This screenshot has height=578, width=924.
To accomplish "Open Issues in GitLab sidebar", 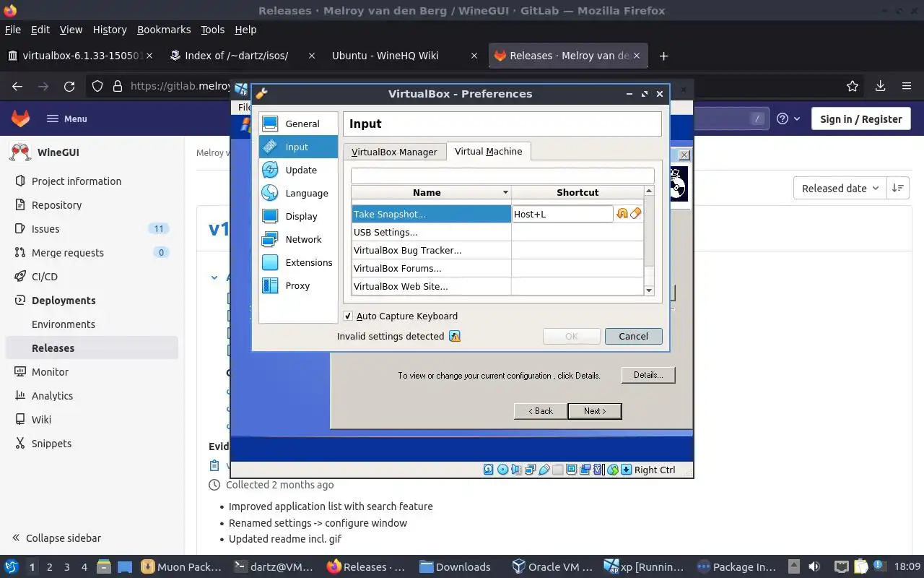I will point(92,228).
